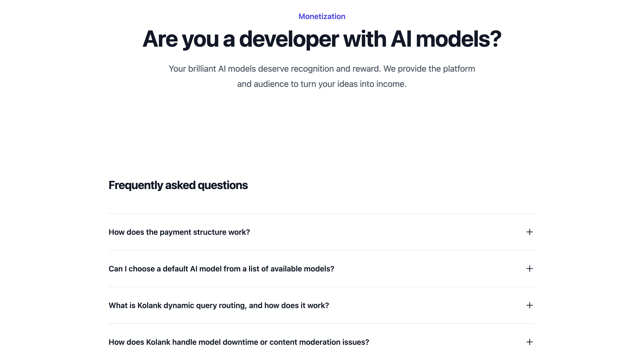Viewport: 644px width, 360px height.
Task: Open 'Can I choose a default AI model' question
Action: click(322, 269)
